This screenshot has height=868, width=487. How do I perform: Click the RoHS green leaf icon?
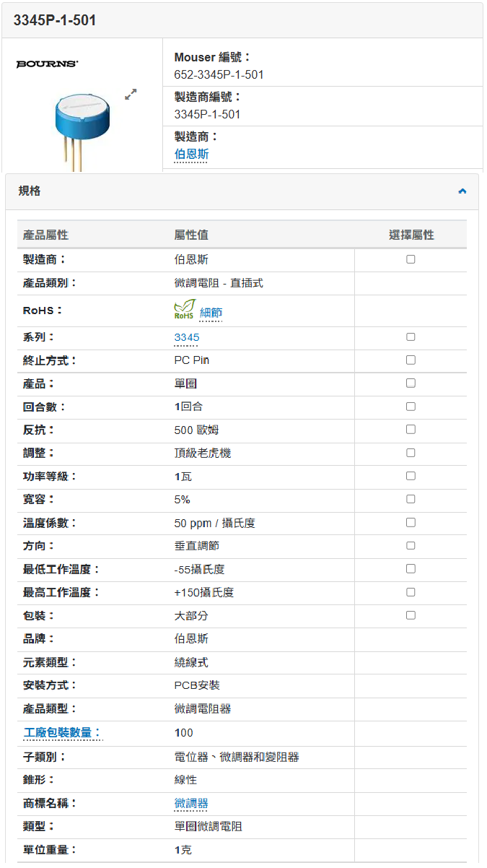coord(184,310)
